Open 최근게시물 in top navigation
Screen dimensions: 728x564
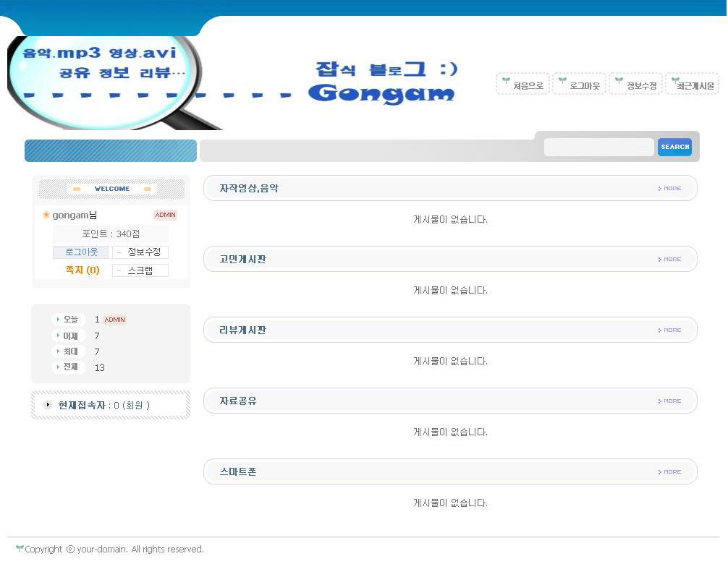point(693,85)
